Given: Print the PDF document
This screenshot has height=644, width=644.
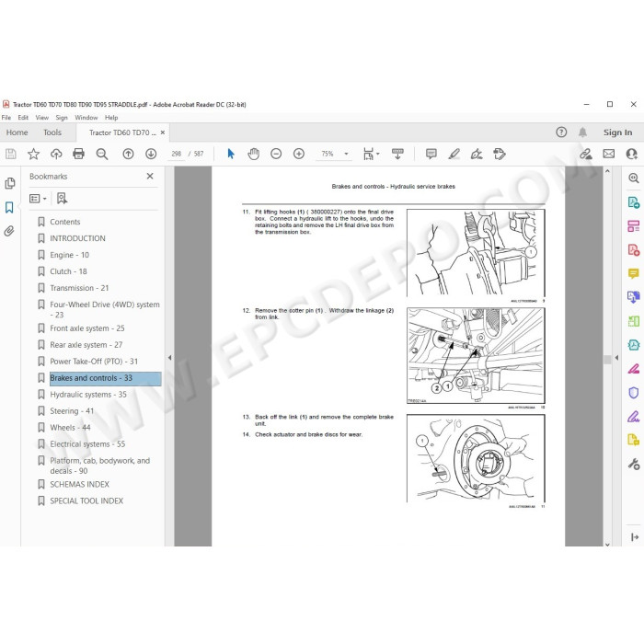Looking at the screenshot, I should (78, 154).
